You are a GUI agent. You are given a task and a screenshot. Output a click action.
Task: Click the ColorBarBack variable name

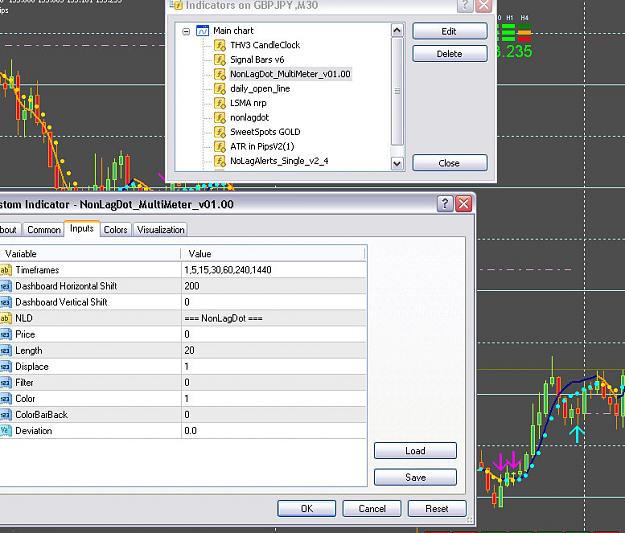click(x=41, y=415)
